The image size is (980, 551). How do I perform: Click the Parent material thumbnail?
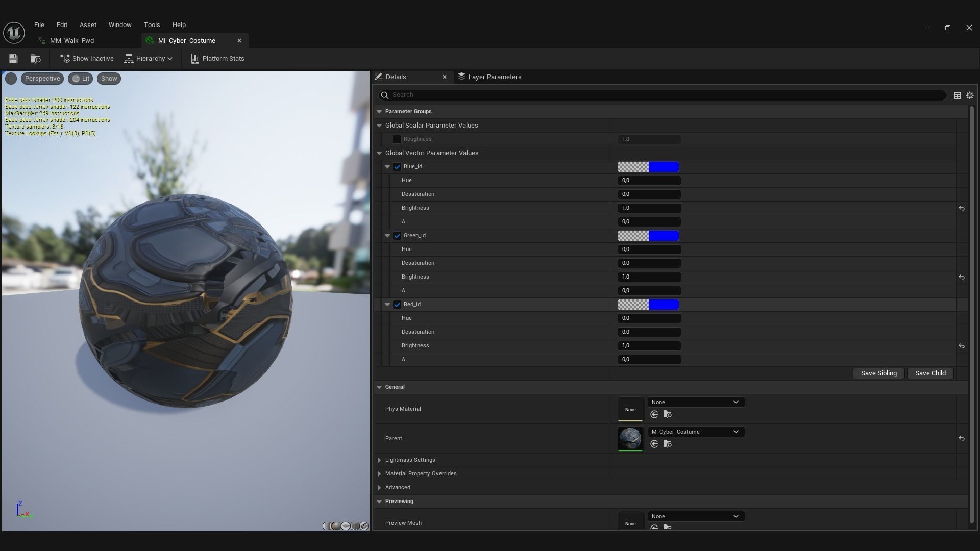pyautogui.click(x=630, y=439)
